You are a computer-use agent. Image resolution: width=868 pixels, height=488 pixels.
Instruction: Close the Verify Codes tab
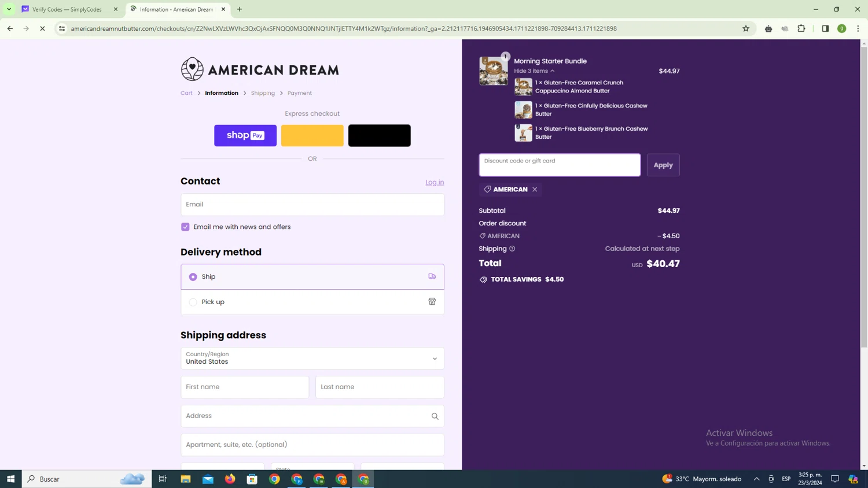pyautogui.click(x=116, y=9)
